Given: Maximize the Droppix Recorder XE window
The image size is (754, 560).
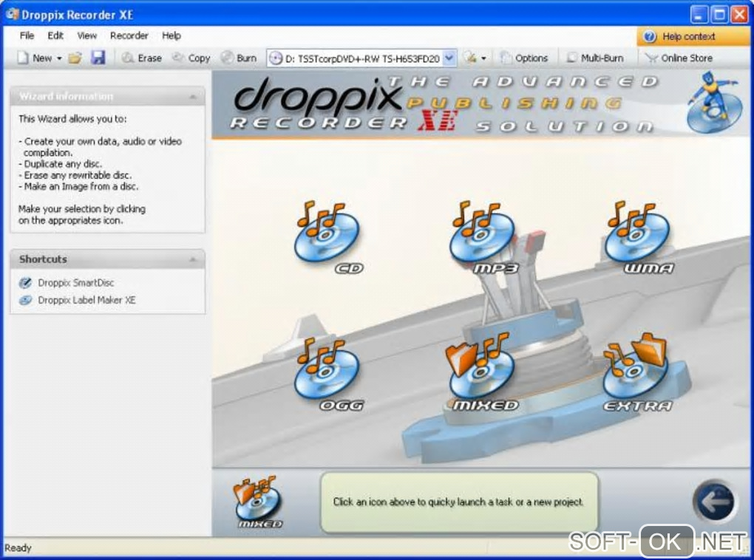Looking at the screenshot, I should tap(719, 15).
